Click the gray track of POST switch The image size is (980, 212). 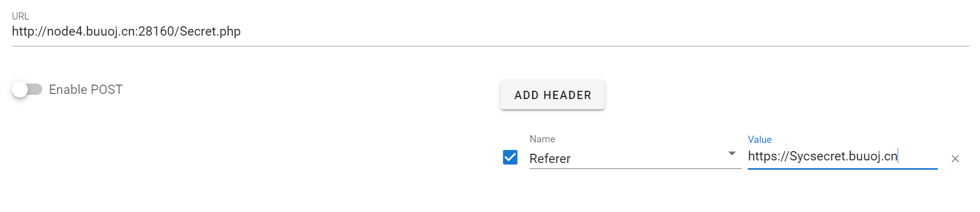click(x=36, y=90)
